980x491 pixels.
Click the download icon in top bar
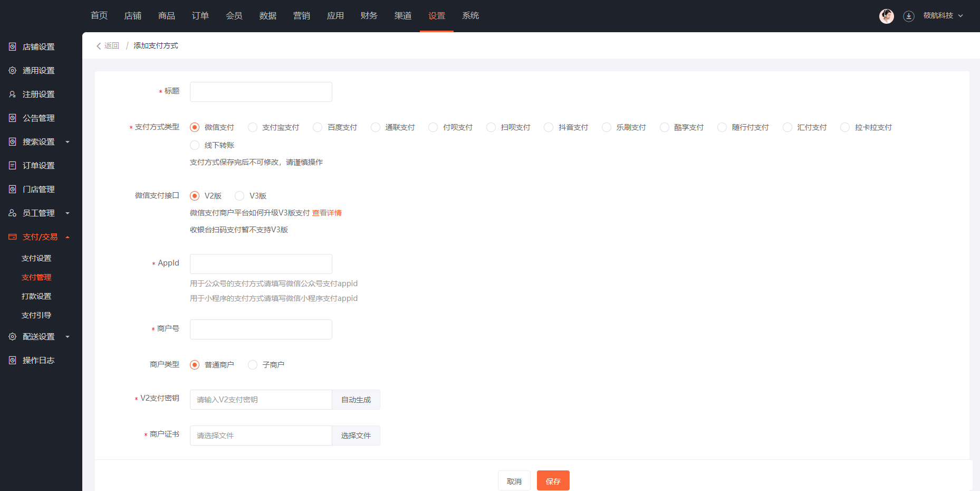coord(909,16)
